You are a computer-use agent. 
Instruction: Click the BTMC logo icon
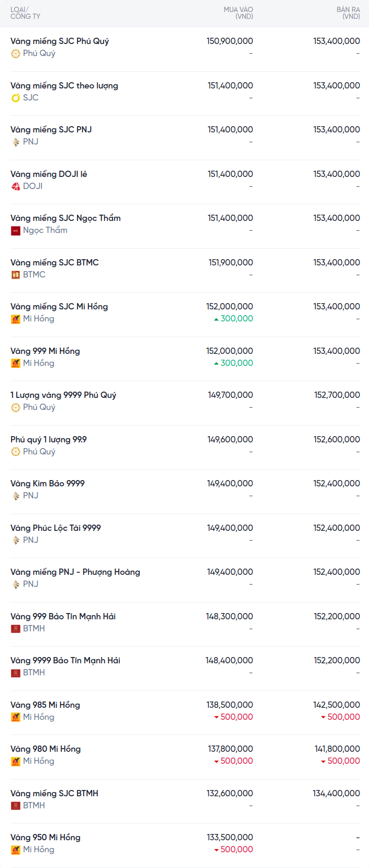click(16, 275)
